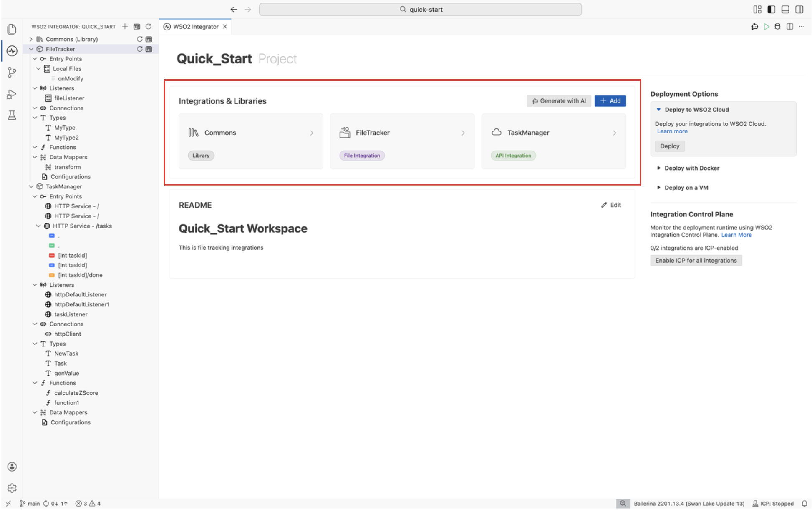Click the plus icon in the sidebar header
This screenshot has height=512, width=812.
pyautogui.click(x=125, y=26)
